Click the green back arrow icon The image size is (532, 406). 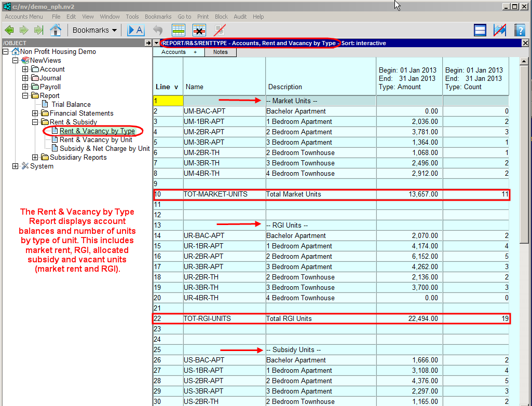click(x=9, y=30)
